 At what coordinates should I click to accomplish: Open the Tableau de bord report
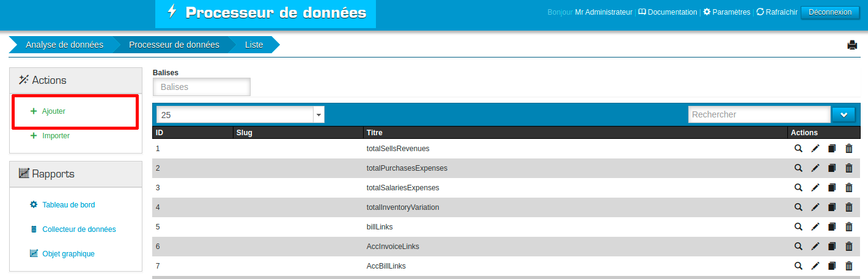click(x=68, y=205)
